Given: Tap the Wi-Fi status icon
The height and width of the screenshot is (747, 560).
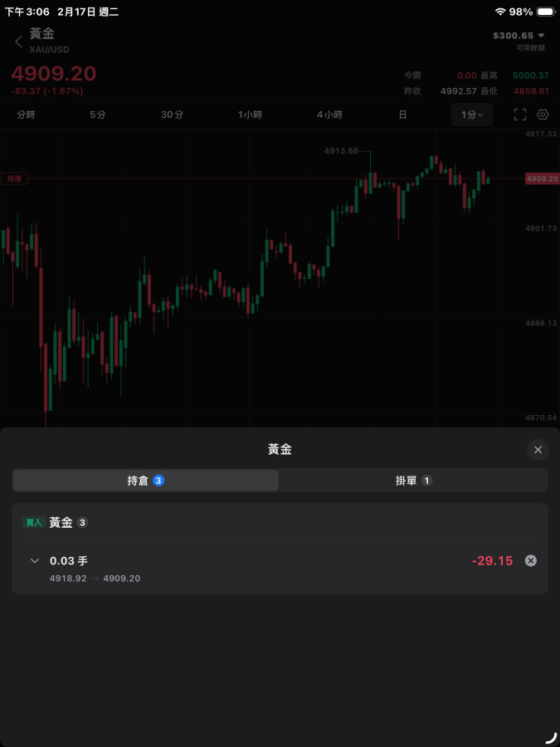Looking at the screenshot, I should [500, 12].
